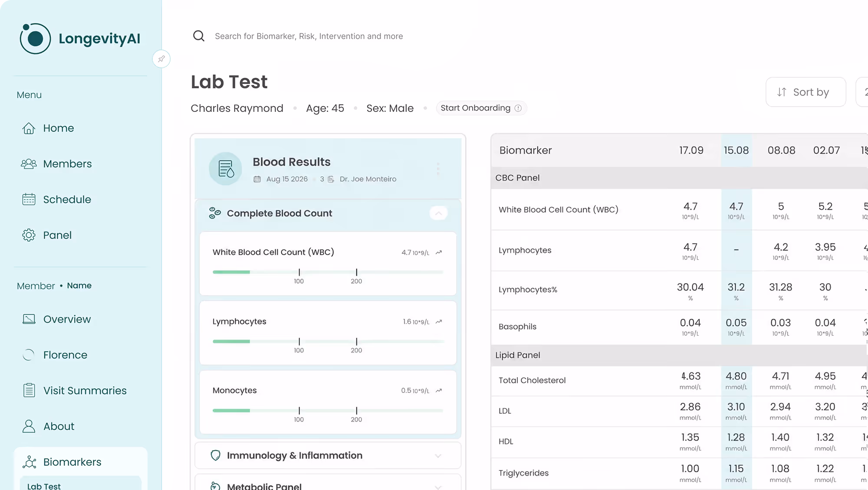The width and height of the screenshot is (868, 490).
Task: Expand the Metabolic Panel section
Action: [x=438, y=487]
